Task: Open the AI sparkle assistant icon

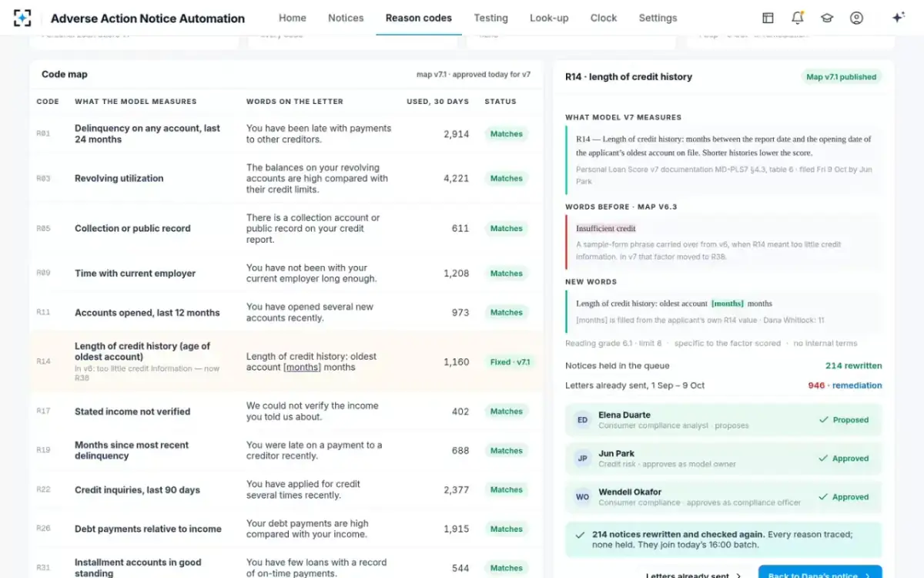Action: click(x=898, y=18)
